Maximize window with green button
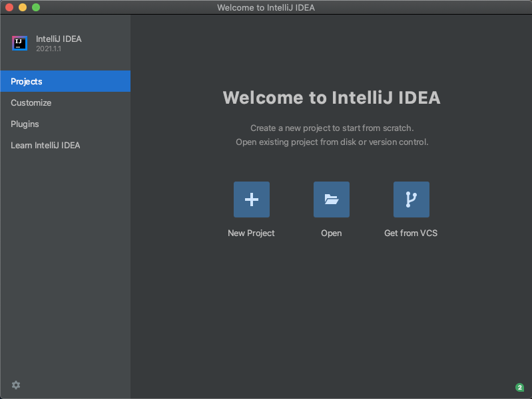The image size is (532, 399). pyautogui.click(x=36, y=7)
